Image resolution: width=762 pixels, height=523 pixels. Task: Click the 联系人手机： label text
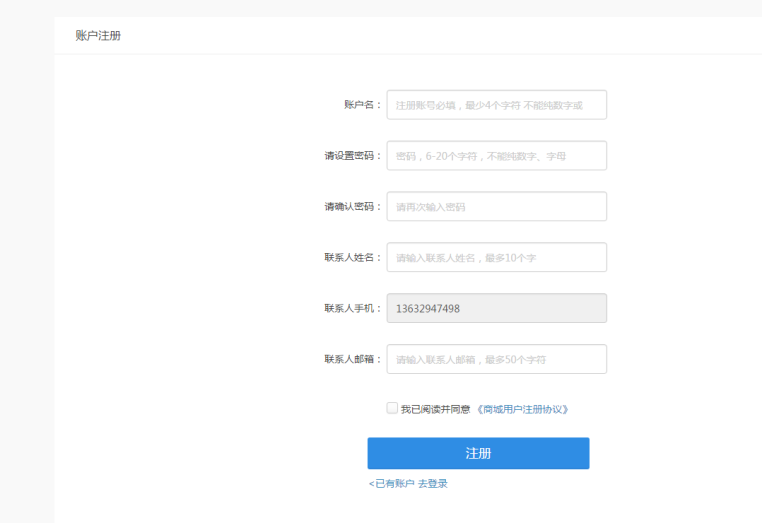click(x=352, y=309)
